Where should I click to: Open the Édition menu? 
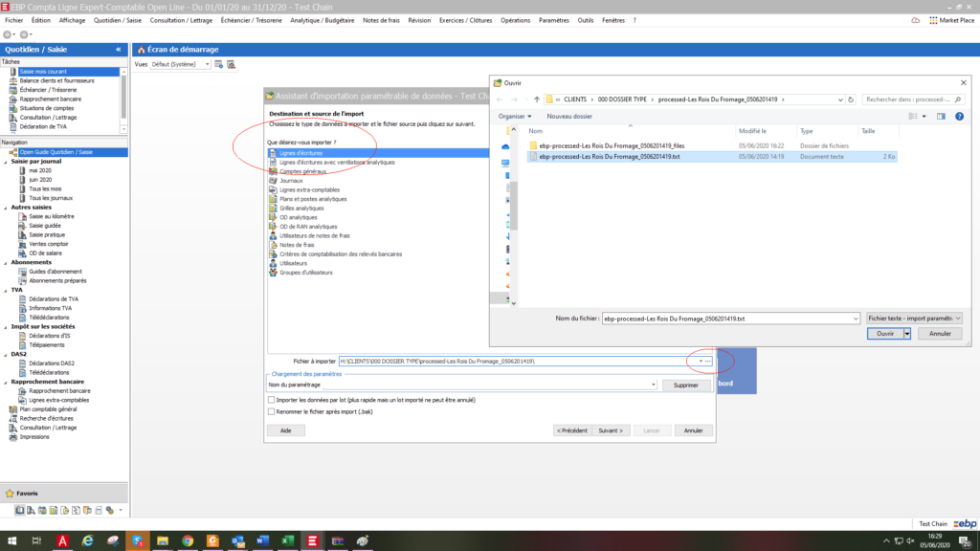(x=40, y=21)
